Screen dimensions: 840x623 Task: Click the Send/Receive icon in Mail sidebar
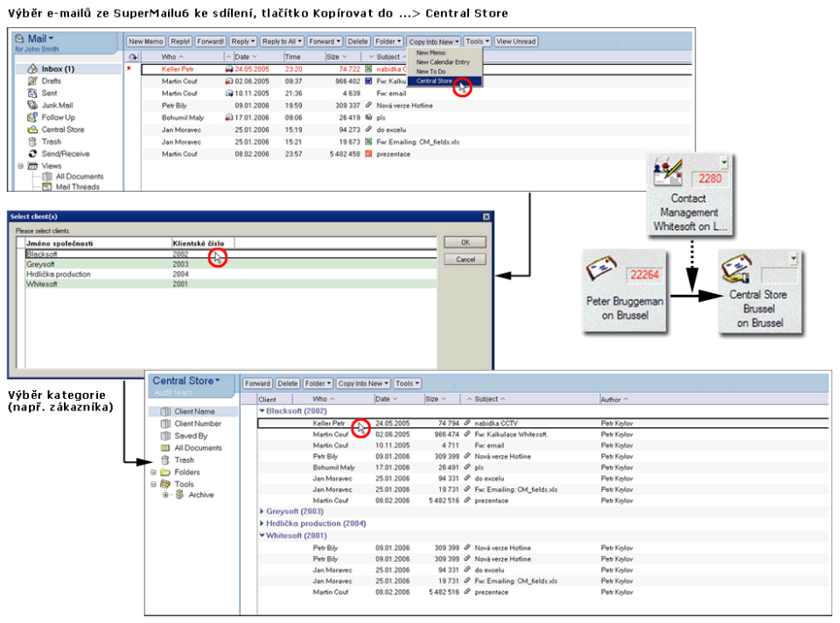click(x=32, y=154)
